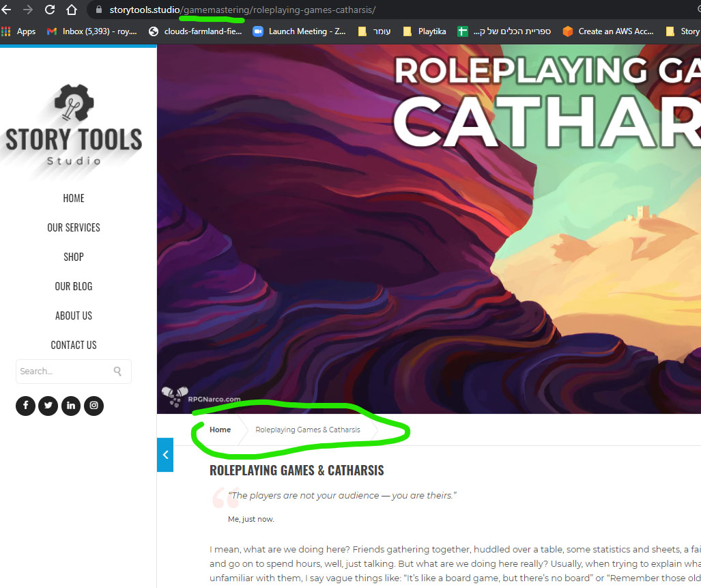The height and width of the screenshot is (588, 701).
Task: Click the hero banner artwork image
Action: (x=429, y=229)
